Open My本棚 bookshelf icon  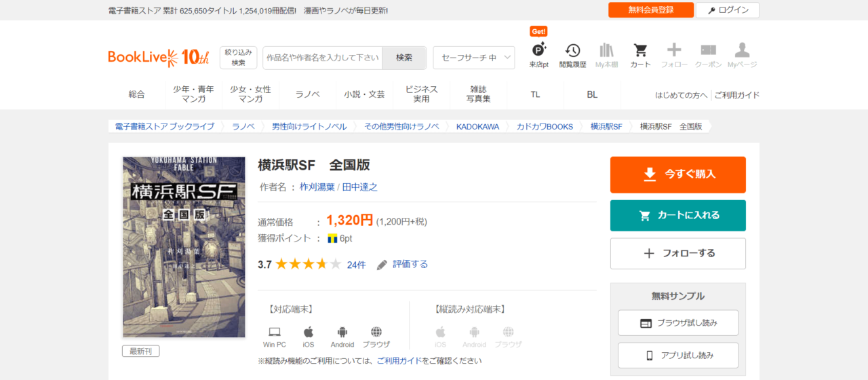point(606,54)
